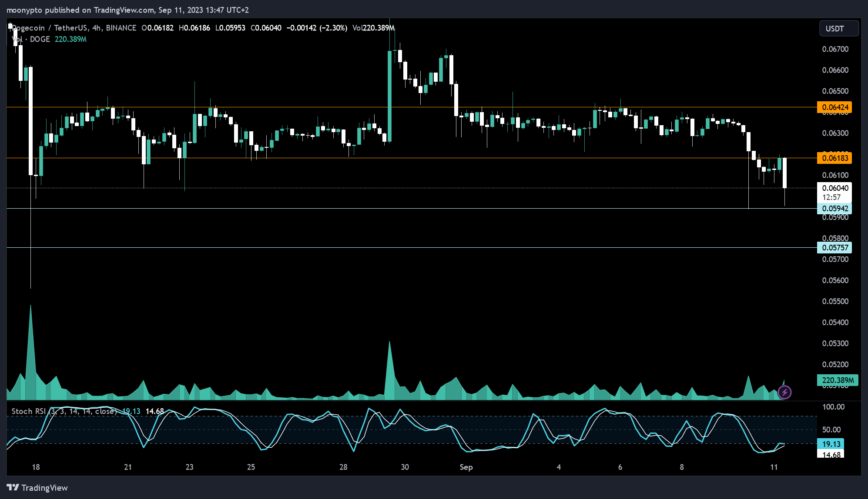Click the H0.06186 high value in legend
868x499 pixels.
(194, 28)
